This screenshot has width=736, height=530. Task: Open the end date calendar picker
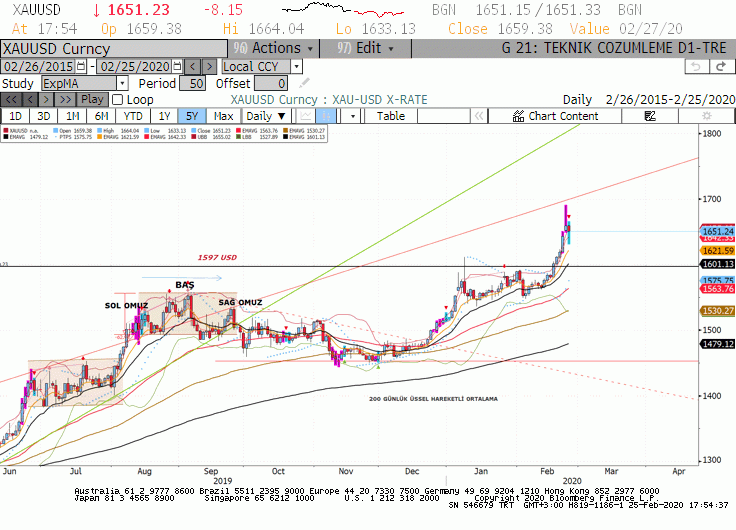click(x=177, y=66)
